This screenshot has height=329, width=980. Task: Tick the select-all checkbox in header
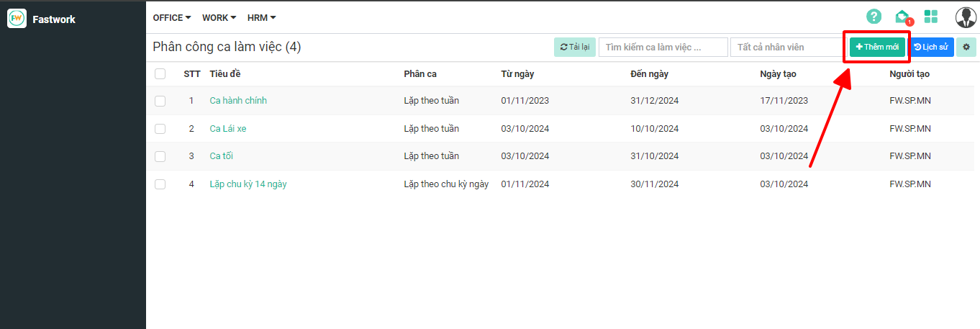click(x=160, y=73)
